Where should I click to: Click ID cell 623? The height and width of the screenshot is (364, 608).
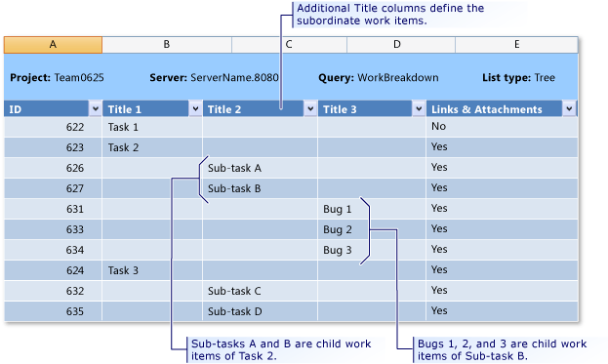click(x=53, y=147)
